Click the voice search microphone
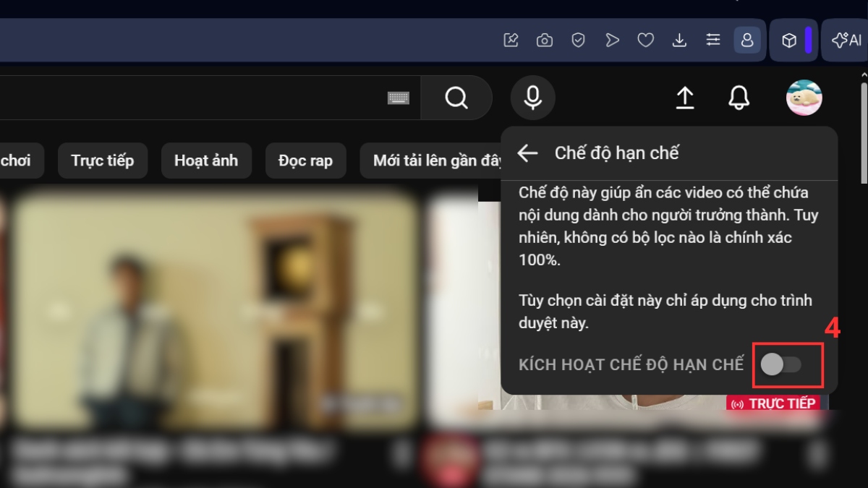This screenshot has width=868, height=488. 532,98
